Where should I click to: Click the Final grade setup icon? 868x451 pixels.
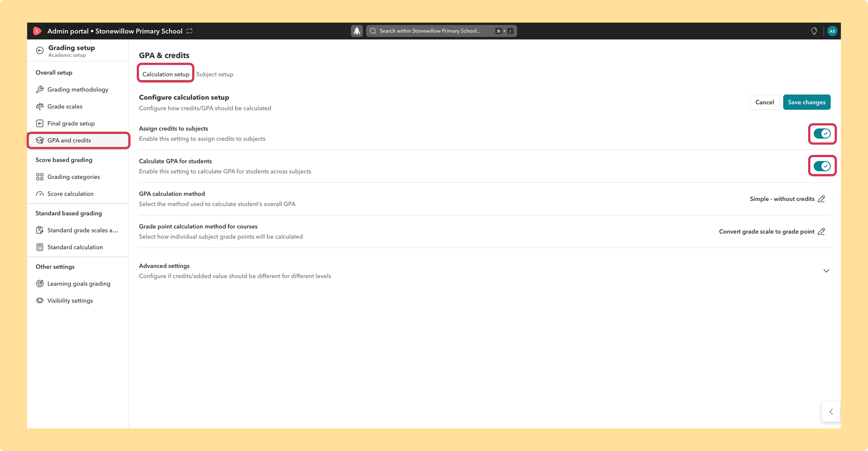[x=40, y=123]
